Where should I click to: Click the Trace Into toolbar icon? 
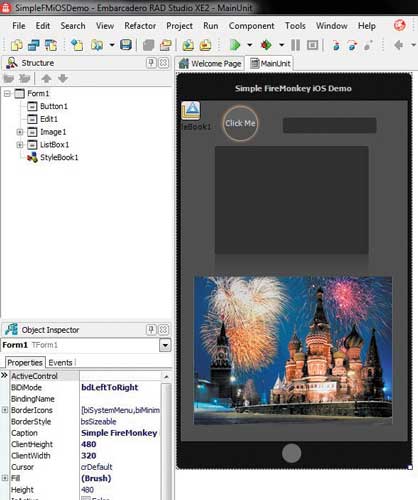[x=336, y=45]
